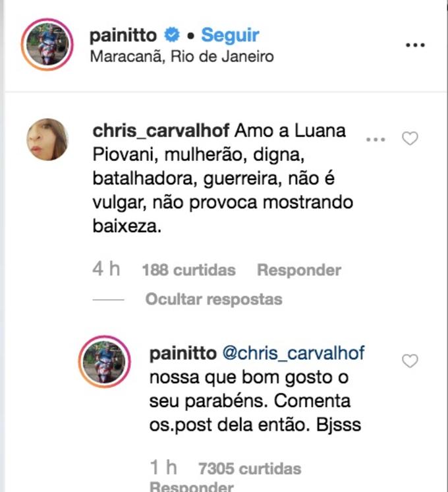Viewport: 448px width, 492px height.
Task: Open the post's more options menu (three dots)
Action: pyautogui.click(x=416, y=45)
